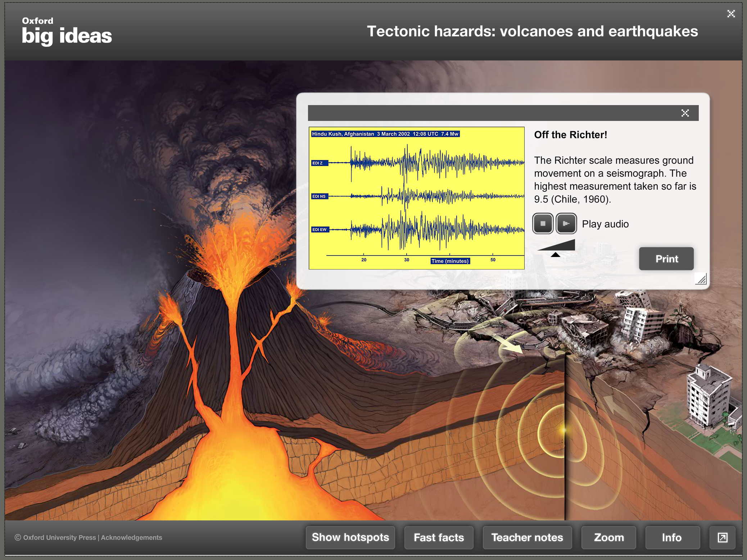Click the Oxford big ideas logo
Screen dimensions: 747x560
(x=67, y=32)
